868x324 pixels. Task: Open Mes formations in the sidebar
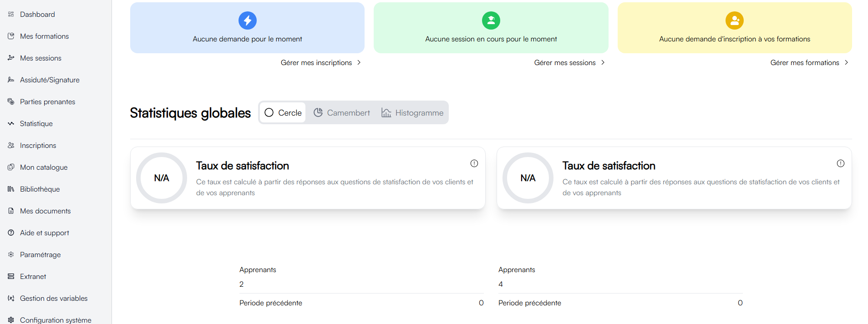(x=44, y=36)
